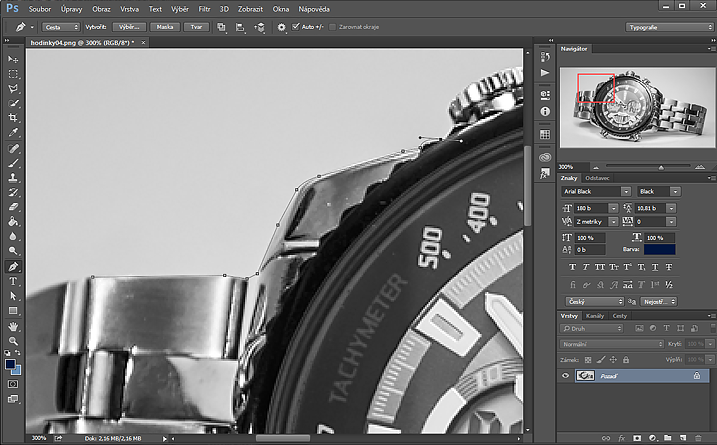Open path arrangement options
Image resolution: width=717 pixels, height=445 pixels.
[x=259, y=27]
